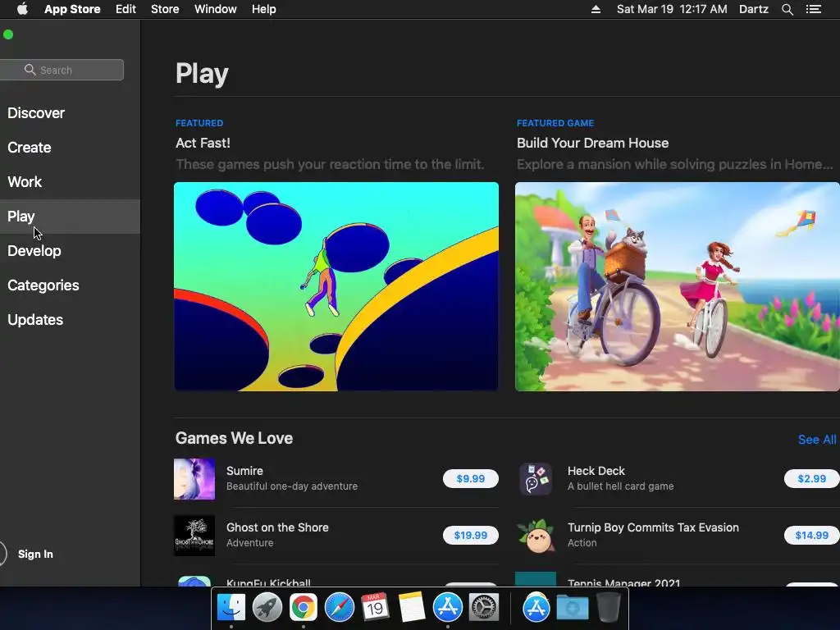Buy Heck Deck for $2.99

point(811,478)
